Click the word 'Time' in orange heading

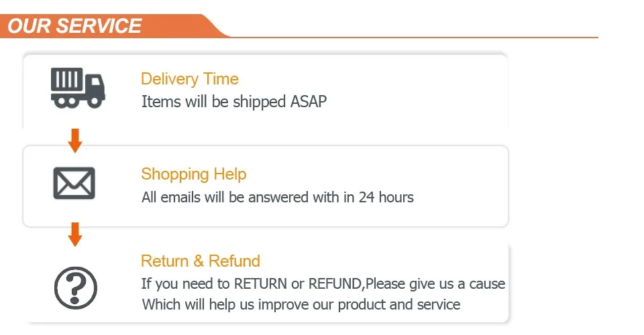(221, 79)
